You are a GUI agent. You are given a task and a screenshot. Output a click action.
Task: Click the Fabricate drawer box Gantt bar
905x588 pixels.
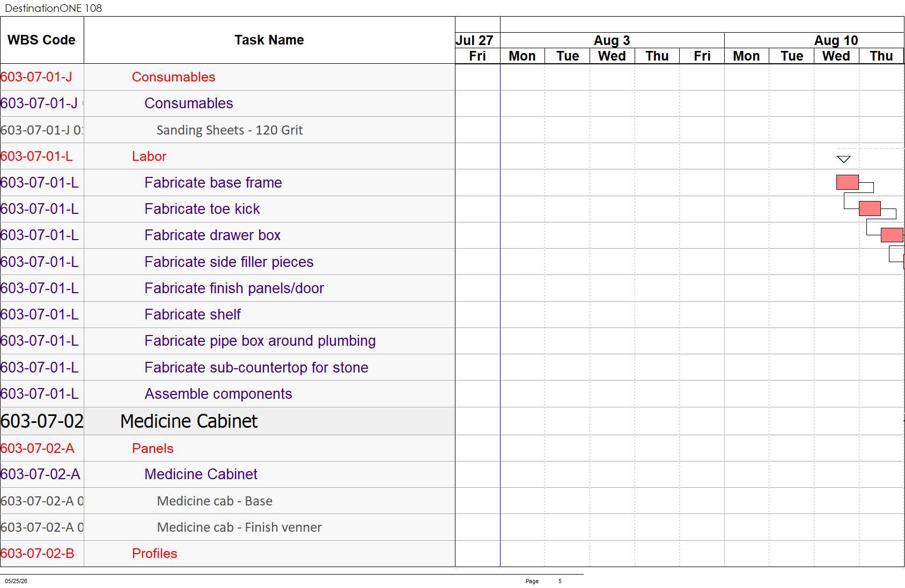tap(892, 235)
